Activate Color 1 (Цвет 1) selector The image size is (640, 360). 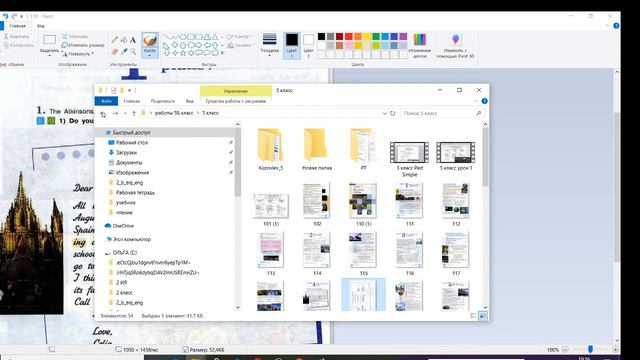pyautogui.click(x=291, y=45)
